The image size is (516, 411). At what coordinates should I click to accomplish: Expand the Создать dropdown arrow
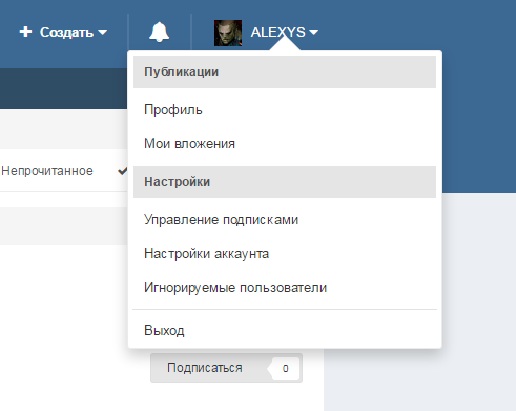[x=103, y=33]
